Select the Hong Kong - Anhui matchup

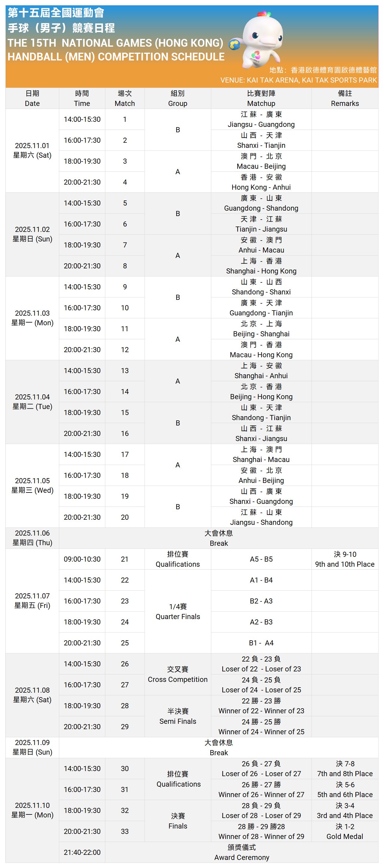pos(261,182)
